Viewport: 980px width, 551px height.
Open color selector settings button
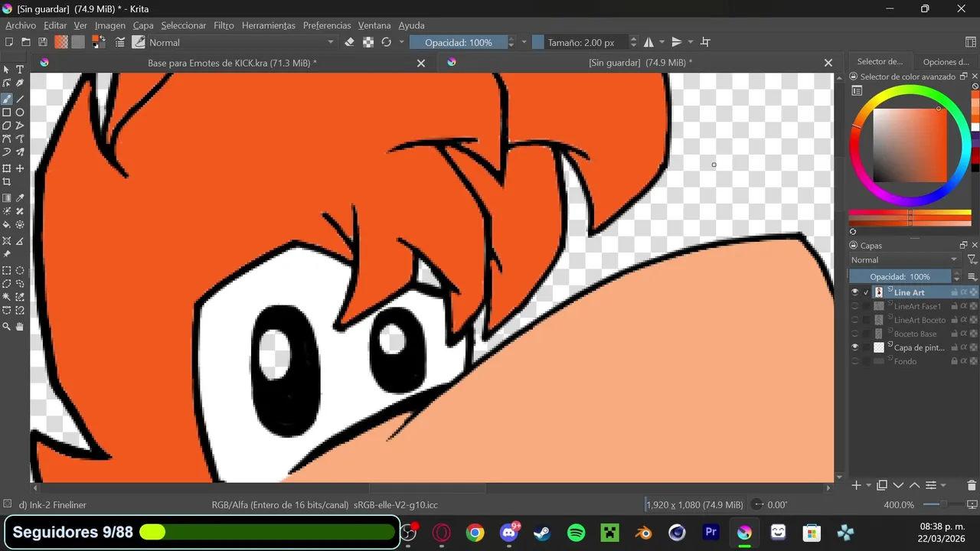[857, 91]
